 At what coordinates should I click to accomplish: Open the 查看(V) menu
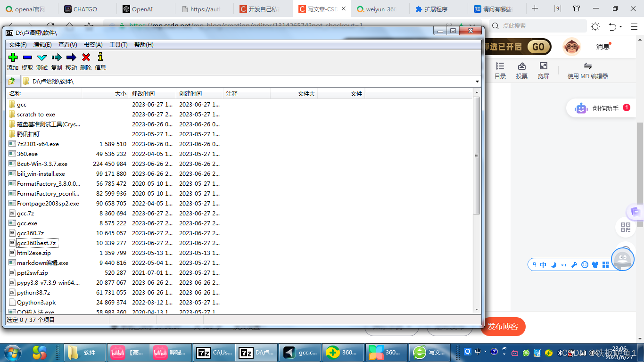(x=68, y=45)
